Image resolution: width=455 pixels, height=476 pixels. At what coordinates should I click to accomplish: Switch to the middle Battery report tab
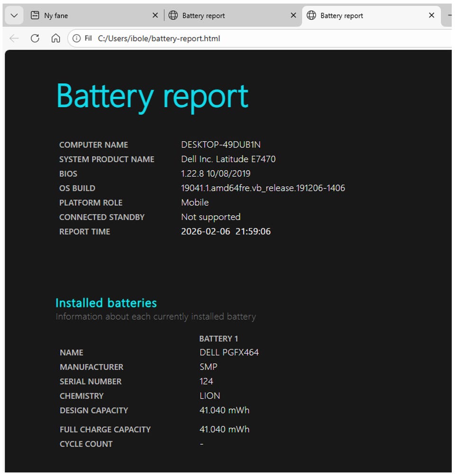pyautogui.click(x=233, y=16)
